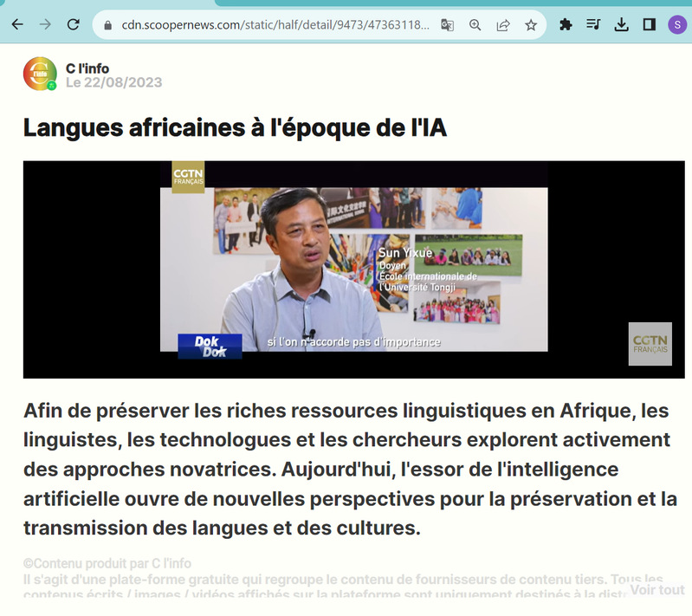Click the address bar URL
This screenshot has width=692, height=616.
275,25
